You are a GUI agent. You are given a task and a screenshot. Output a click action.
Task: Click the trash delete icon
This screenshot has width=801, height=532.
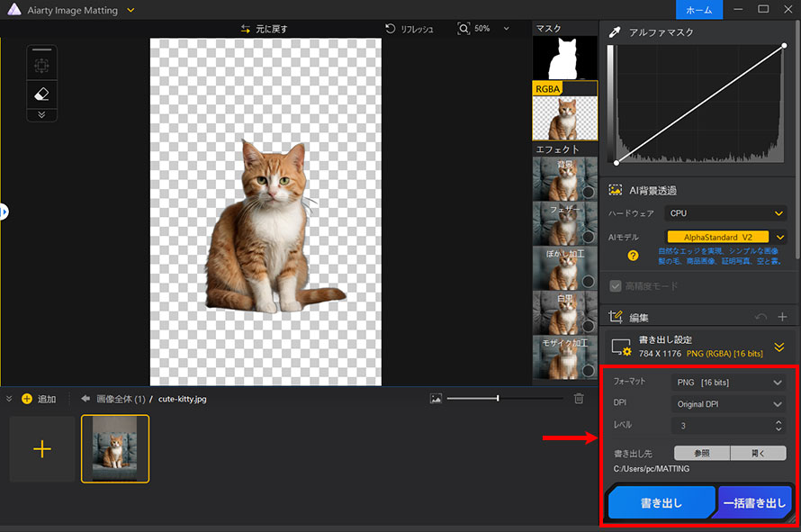(x=579, y=399)
